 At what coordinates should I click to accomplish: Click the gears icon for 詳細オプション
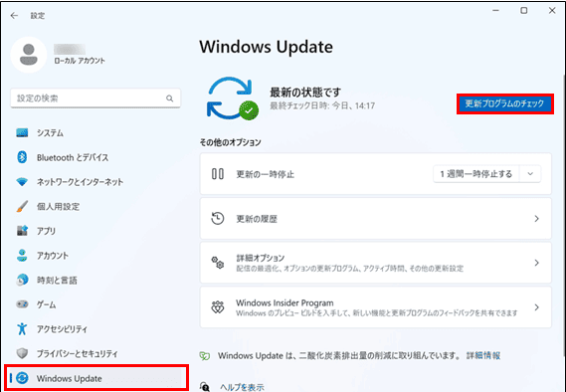218,263
